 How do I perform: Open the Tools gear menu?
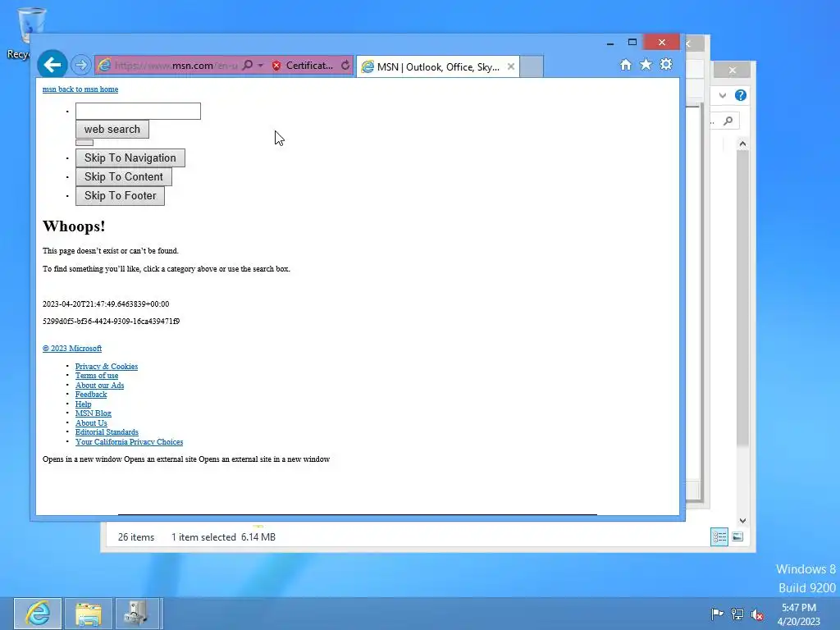[x=666, y=65]
